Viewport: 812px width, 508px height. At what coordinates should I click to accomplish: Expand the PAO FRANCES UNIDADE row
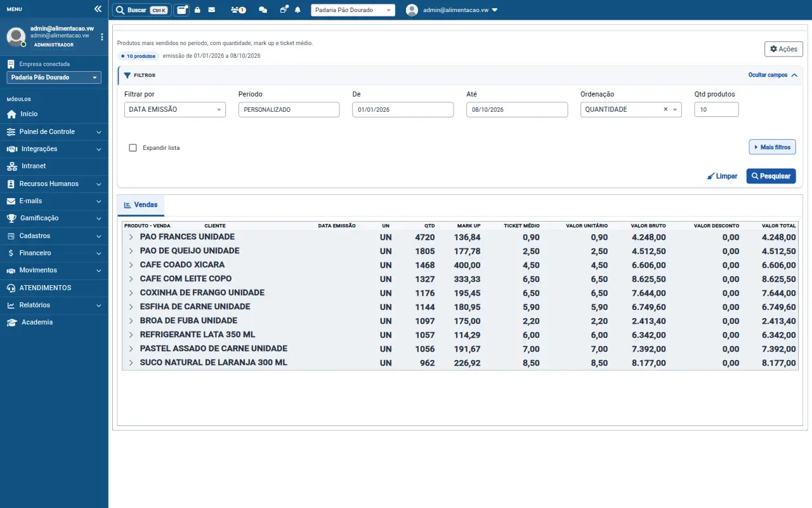pos(131,237)
